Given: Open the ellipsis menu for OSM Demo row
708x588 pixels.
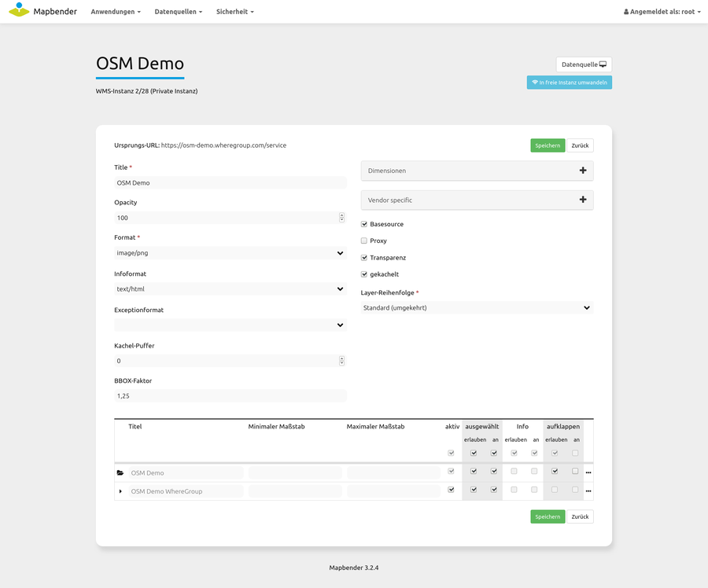Looking at the screenshot, I should [x=588, y=472].
